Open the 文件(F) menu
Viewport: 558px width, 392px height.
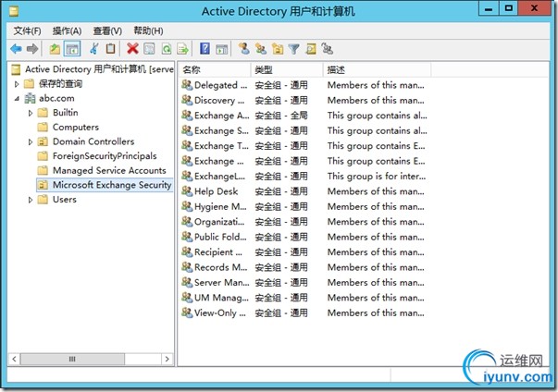28,31
